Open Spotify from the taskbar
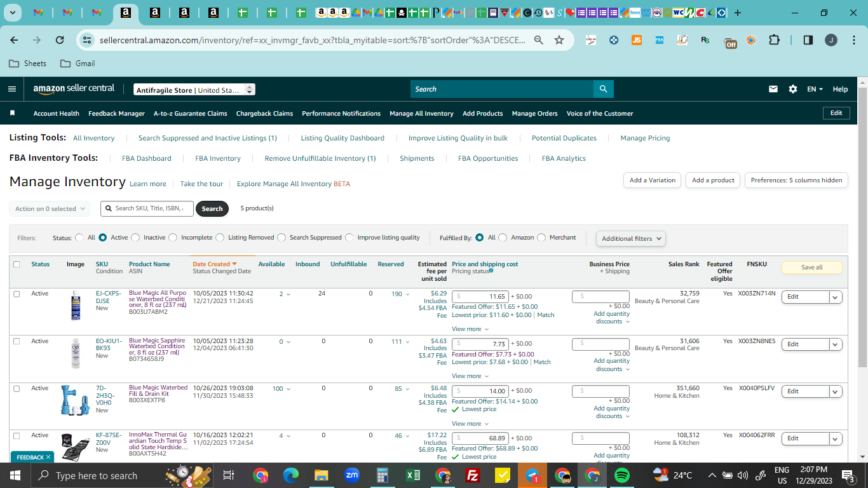 tap(622, 475)
